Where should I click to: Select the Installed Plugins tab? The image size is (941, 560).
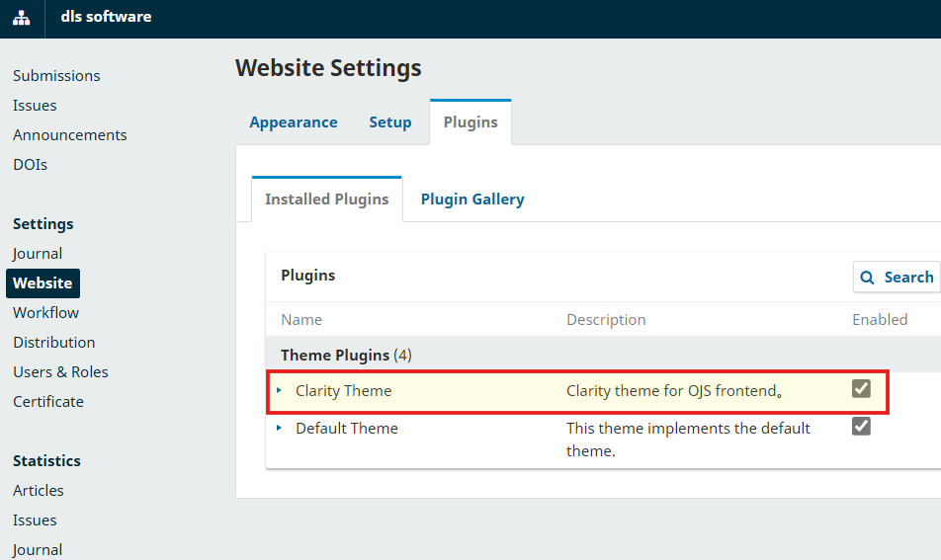point(327,200)
